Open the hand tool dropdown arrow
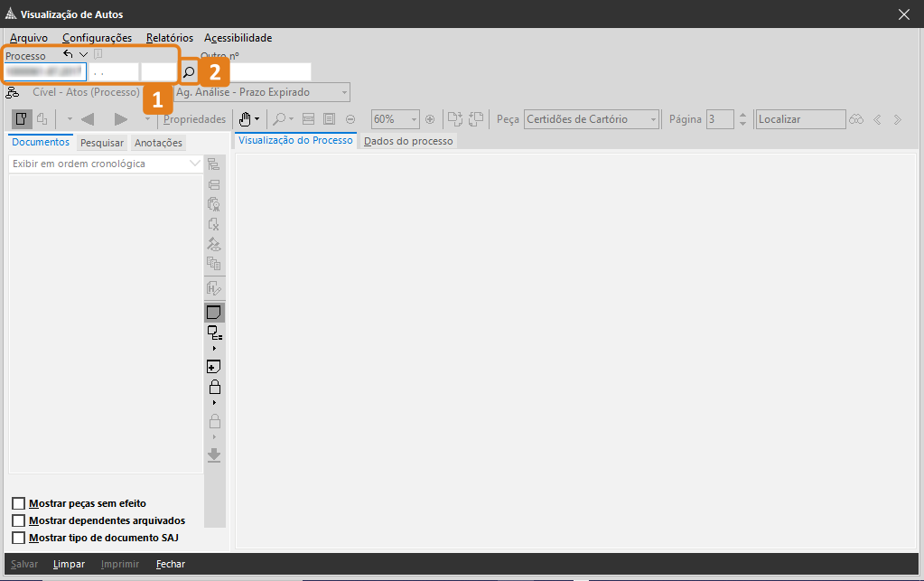This screenshot has width=924, height=581. tap(257, 119)
